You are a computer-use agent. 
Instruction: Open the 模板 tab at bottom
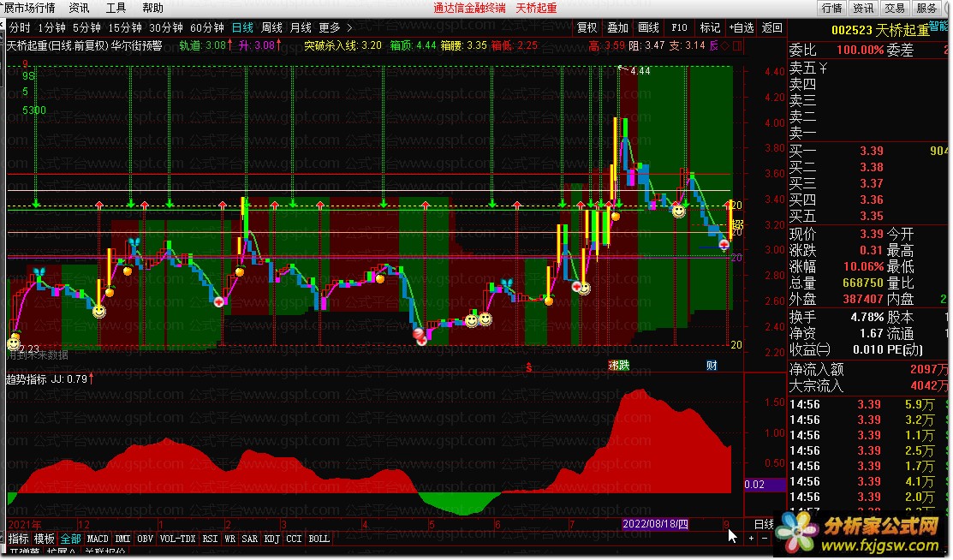[x=45, y=539]
